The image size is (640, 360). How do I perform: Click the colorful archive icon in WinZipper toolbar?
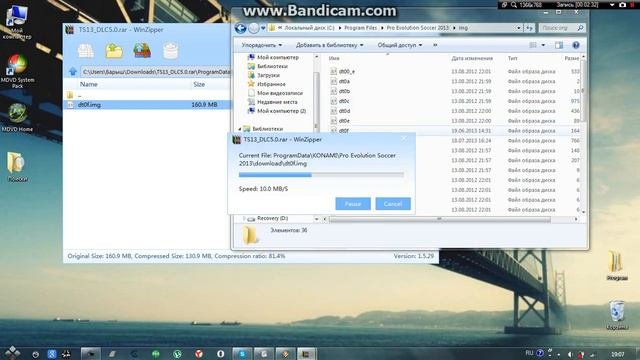[142, 51]
